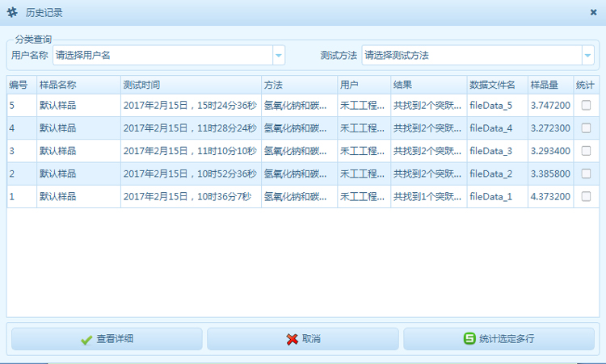Select row with time 10时36分7秒
This screenshot has width=606, height=364.
[x=191, y=196]
